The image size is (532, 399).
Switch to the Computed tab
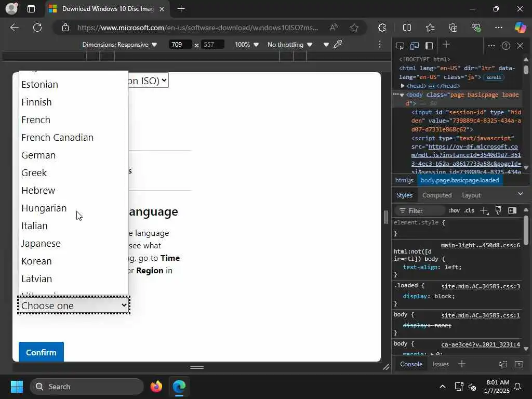point(437,195)
